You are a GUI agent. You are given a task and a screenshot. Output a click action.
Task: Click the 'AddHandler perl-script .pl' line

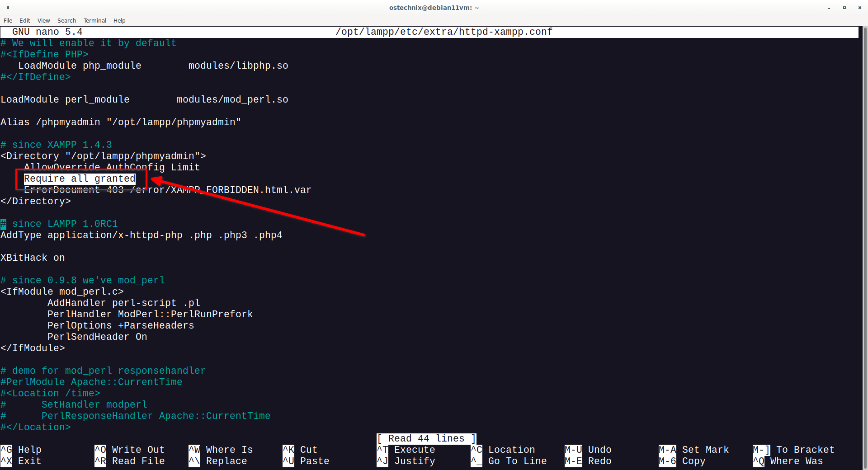click(x=124, y=303)
